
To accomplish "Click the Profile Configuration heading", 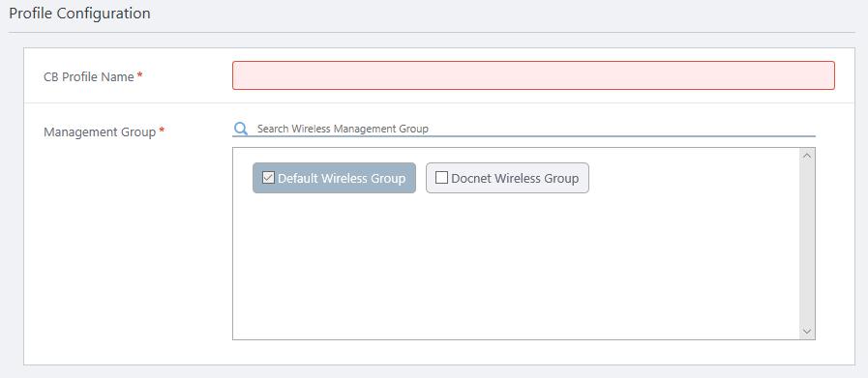I will point(79,14).
